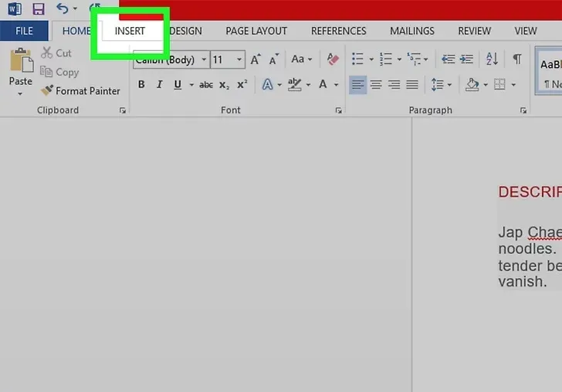
Task: Click the word noodles in the document
Action: [x=526, y=248]
